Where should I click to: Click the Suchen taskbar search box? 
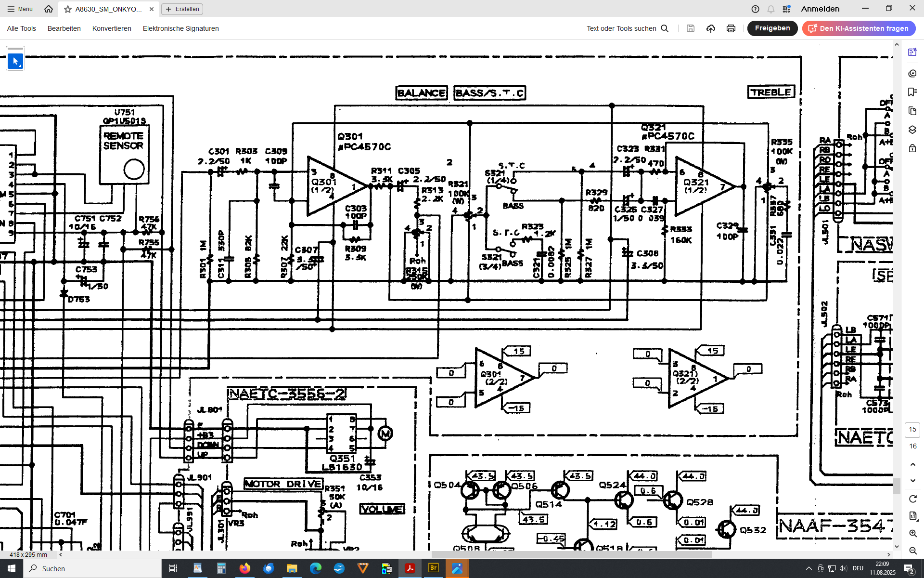pos(92,568)
